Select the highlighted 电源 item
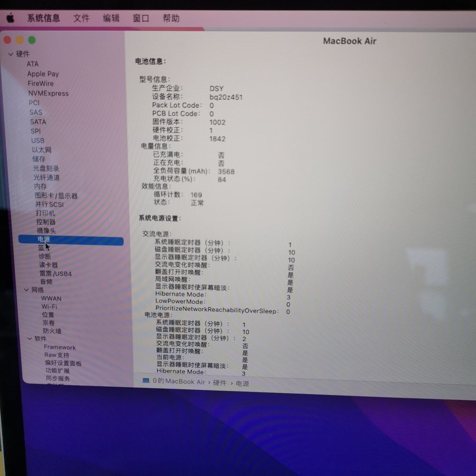Image resolution: width=476 pixels, height=476 pixels. pos(71,240)
